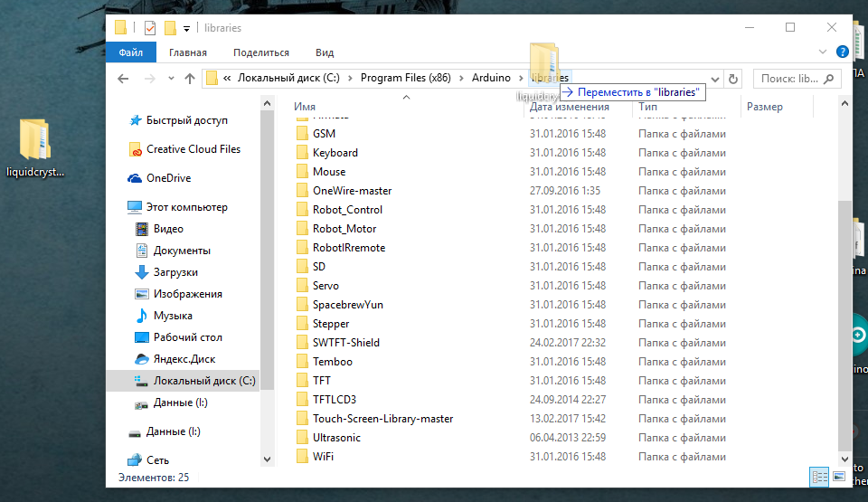This screenshot has height=502, width=868.
Task: Open Загрузки in sidebar
Action: tap(175, 272)
